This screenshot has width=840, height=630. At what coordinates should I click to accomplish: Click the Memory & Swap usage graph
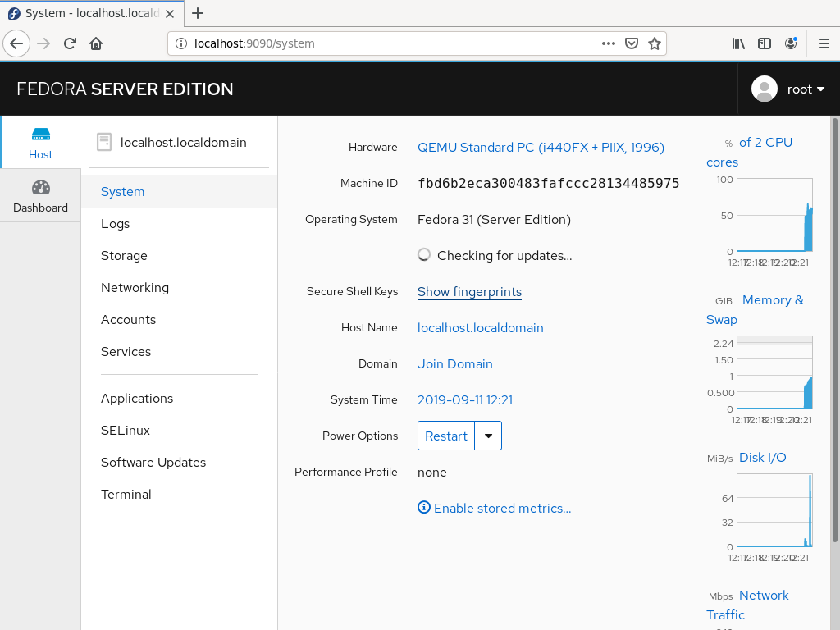(774, 372)
